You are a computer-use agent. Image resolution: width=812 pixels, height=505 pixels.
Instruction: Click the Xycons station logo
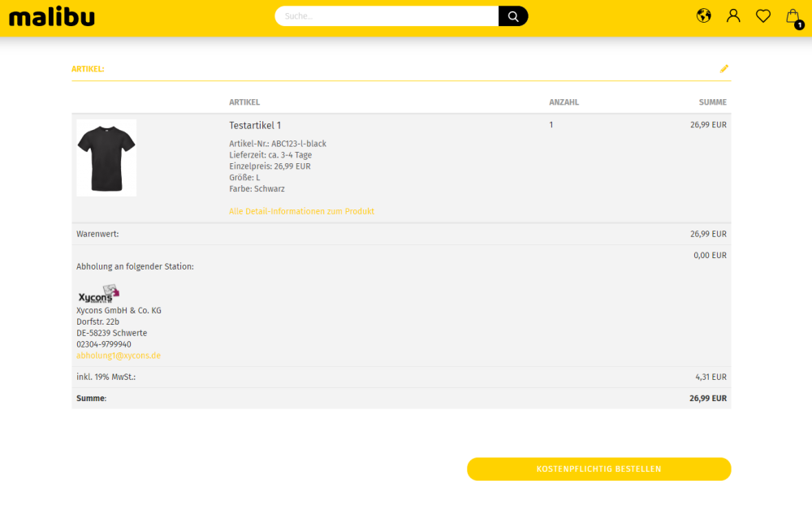tap(99, 294)
